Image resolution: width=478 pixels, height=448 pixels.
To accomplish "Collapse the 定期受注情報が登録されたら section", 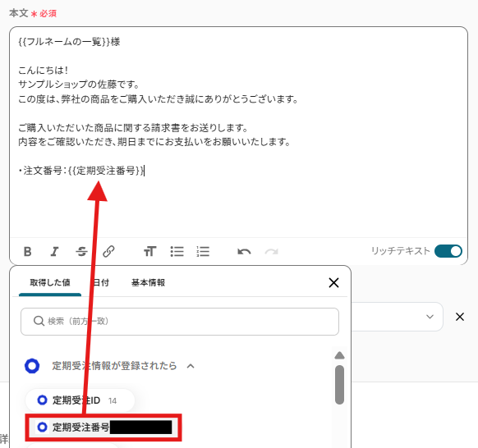I will (191, 366).
